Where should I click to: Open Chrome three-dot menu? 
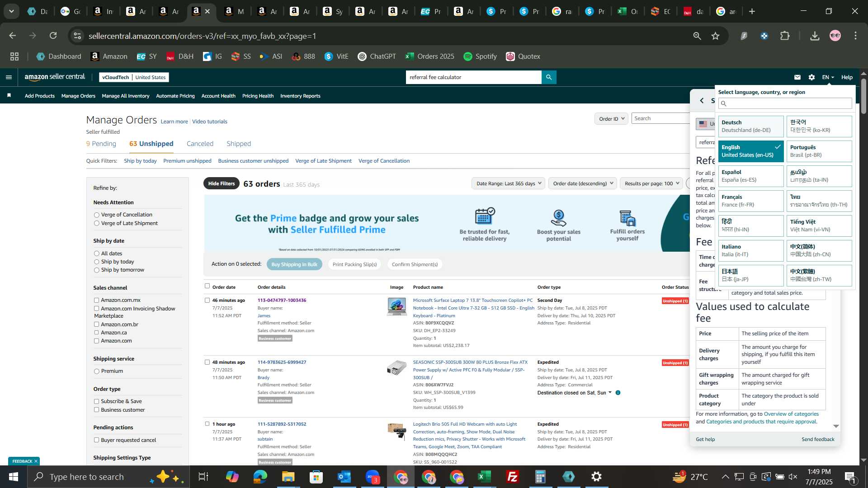click(855, 36)
